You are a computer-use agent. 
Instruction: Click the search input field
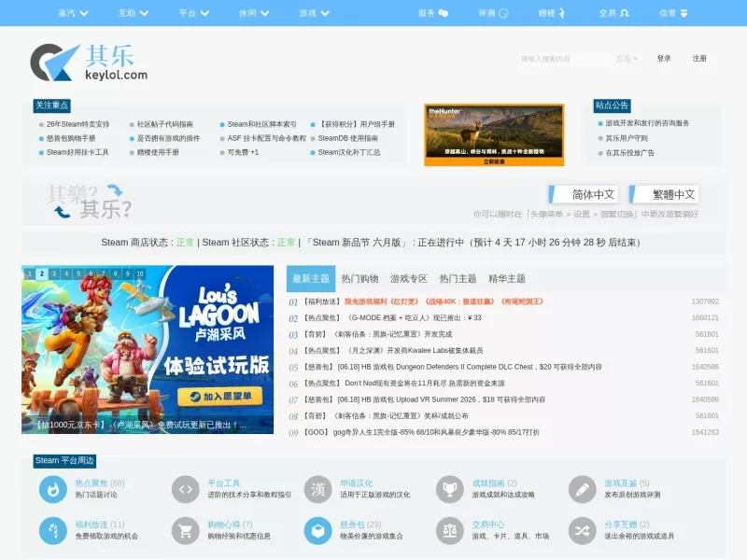(565, 59)
